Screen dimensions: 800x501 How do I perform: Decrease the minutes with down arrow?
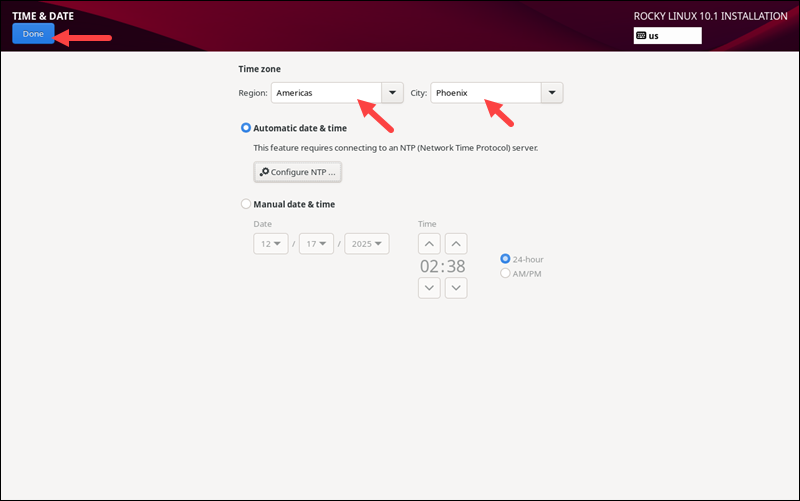[456, 288]
